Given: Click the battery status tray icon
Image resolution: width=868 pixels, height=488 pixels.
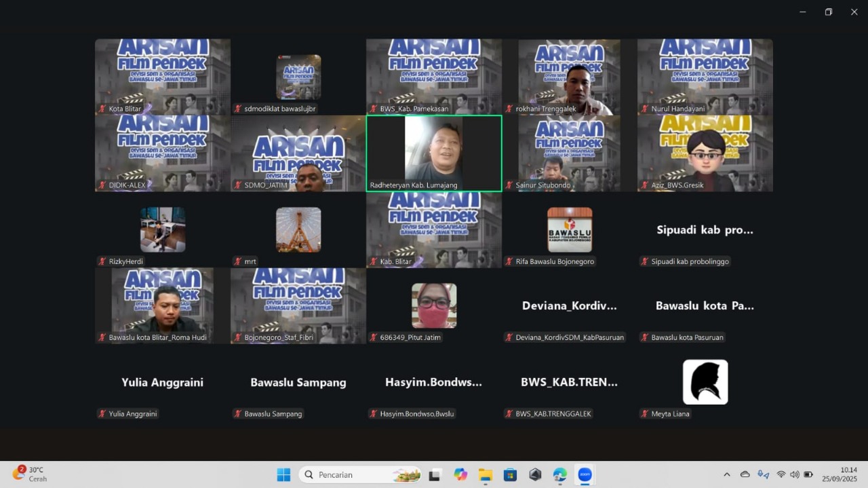Looking at the screenshot, I should pyautogui.click(x=808, y=474).
